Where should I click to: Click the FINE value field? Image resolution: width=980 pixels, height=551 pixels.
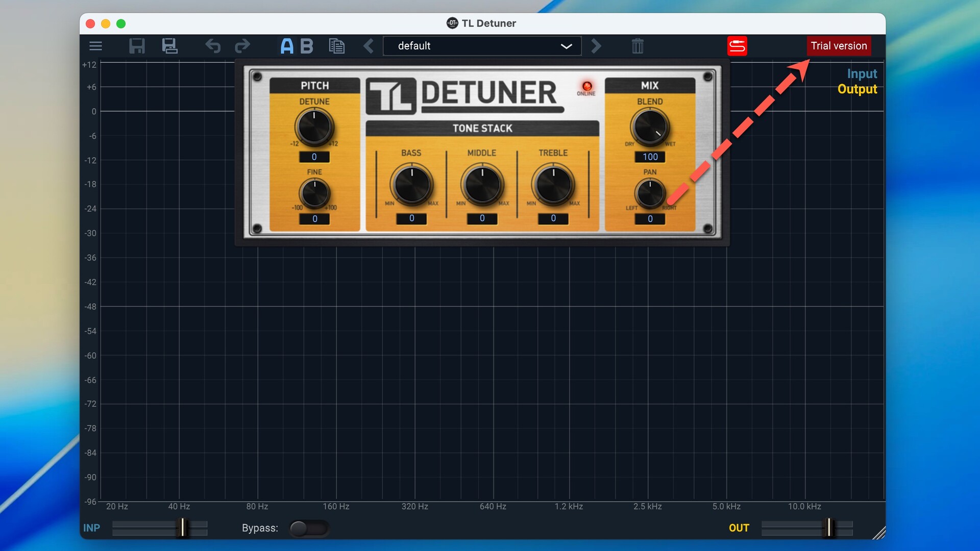(314, 219)
